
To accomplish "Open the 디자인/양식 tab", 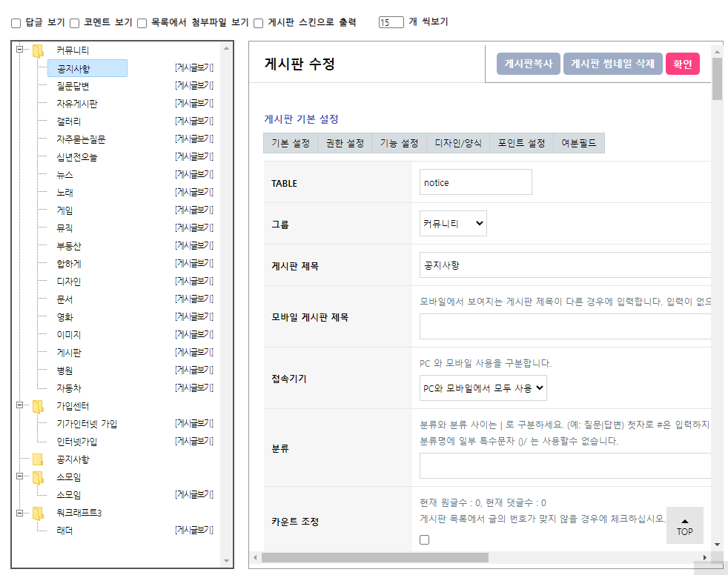I will coord(457,143).
